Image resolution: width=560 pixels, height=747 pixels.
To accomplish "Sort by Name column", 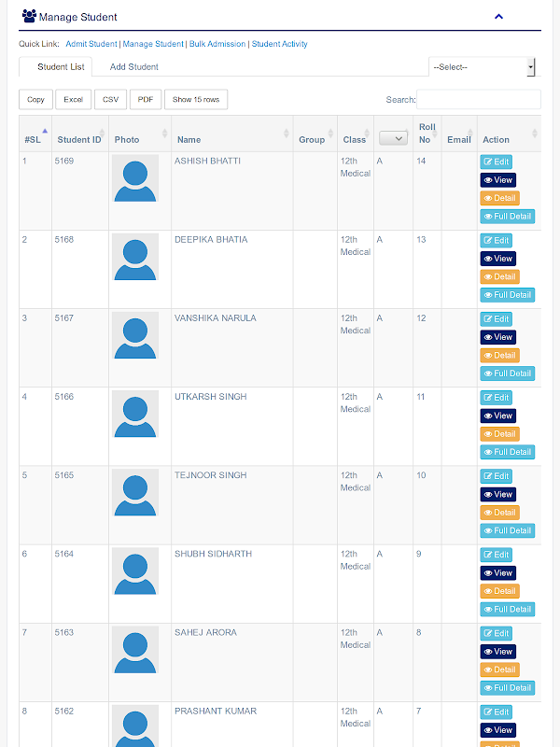I will (x=231, y=134).
